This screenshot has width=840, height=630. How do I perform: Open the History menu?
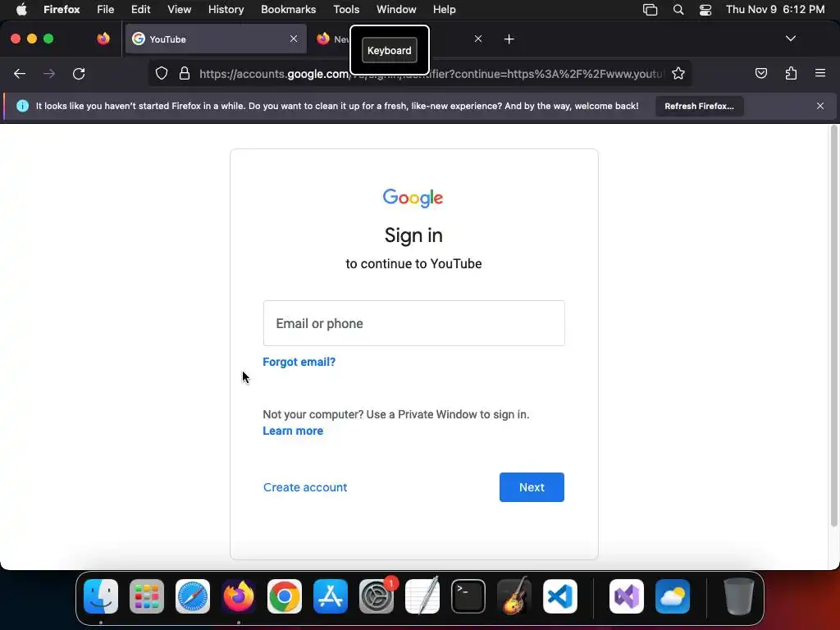(226, 9)
